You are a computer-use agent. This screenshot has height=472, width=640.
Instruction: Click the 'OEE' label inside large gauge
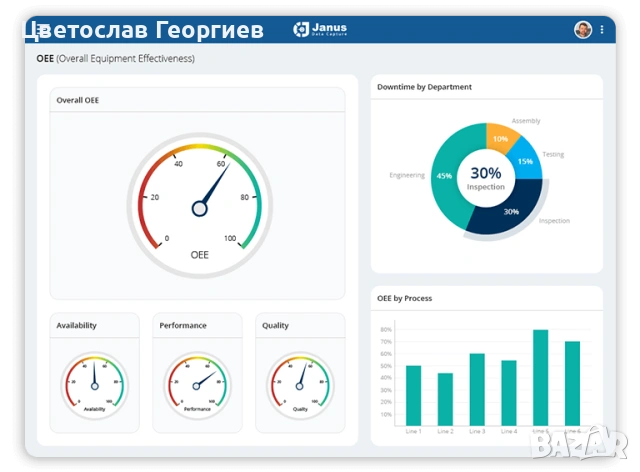coord(200,255)
